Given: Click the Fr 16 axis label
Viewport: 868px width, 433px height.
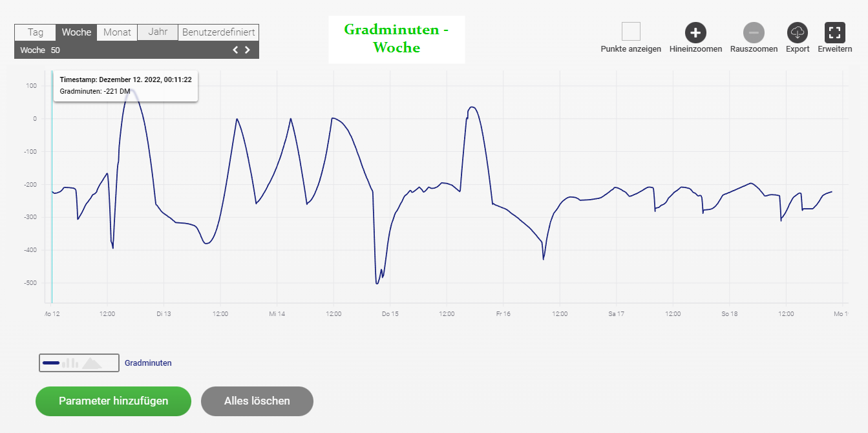Looking at the screenshot, I should click(x=503, y=314).
